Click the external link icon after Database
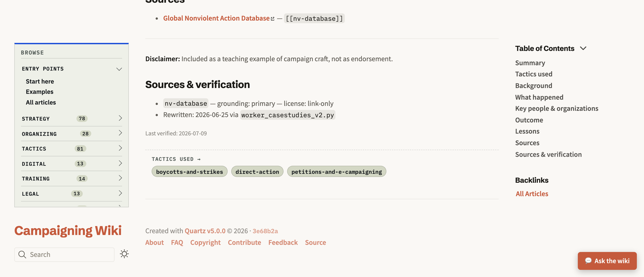Image resolution: width=644 pixels, height=277 pixels. coord(273,19)
